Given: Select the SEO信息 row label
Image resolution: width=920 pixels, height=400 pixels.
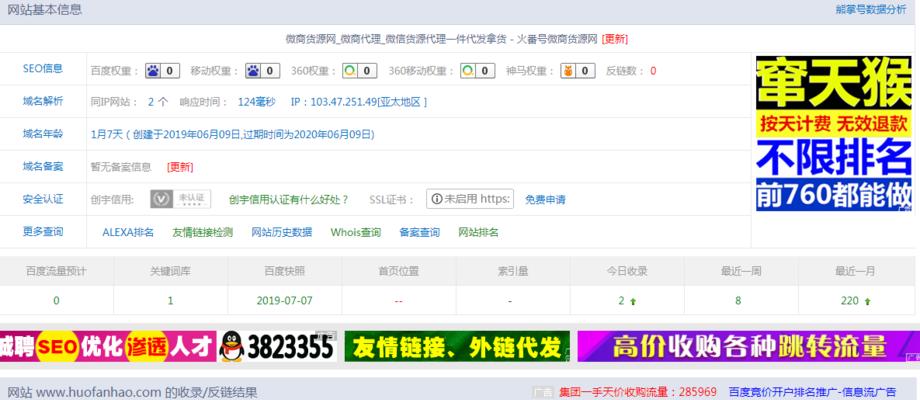Looking at the screenshot, I should click(x=43, y=69).
